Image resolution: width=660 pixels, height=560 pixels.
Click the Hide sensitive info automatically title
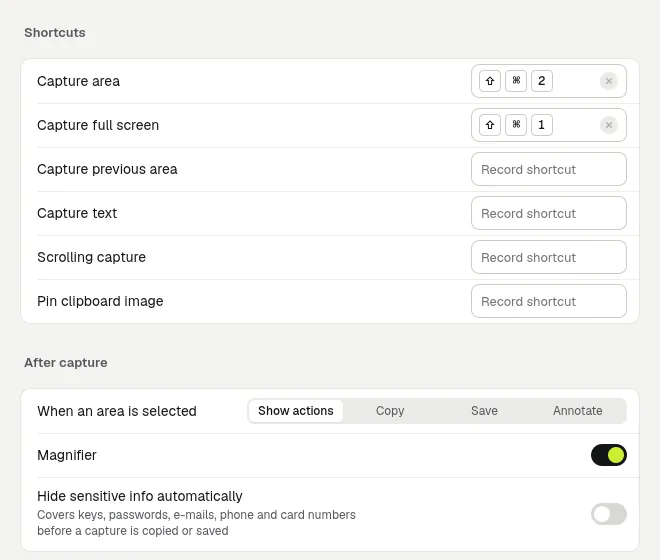(x=140, y=496)
